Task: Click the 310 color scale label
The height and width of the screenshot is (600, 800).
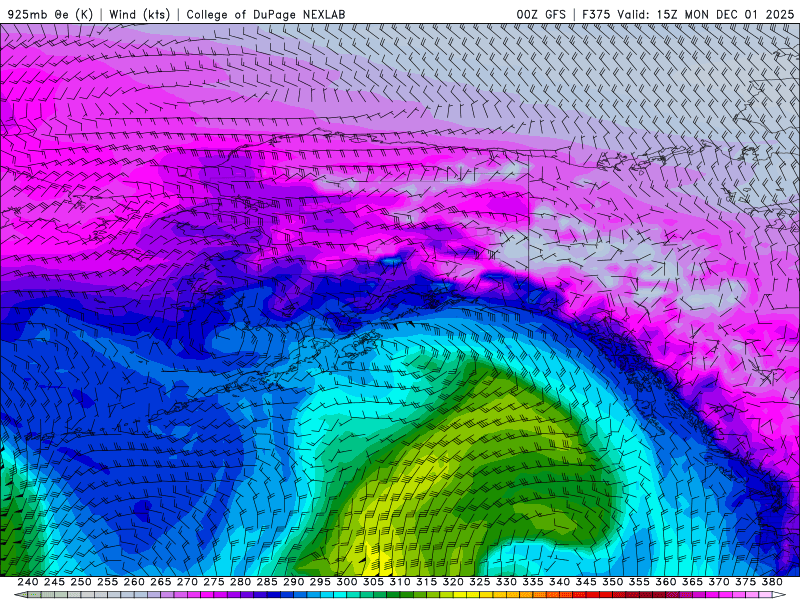Action: (x=399, y=582)
